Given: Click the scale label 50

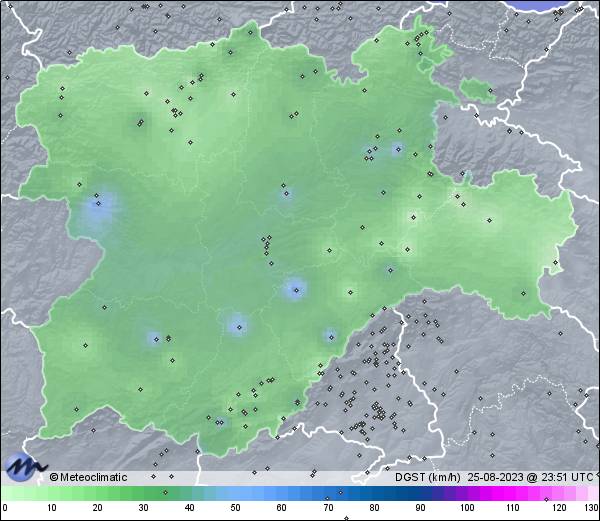Looking at the screenshot, I should pos(235,508).
